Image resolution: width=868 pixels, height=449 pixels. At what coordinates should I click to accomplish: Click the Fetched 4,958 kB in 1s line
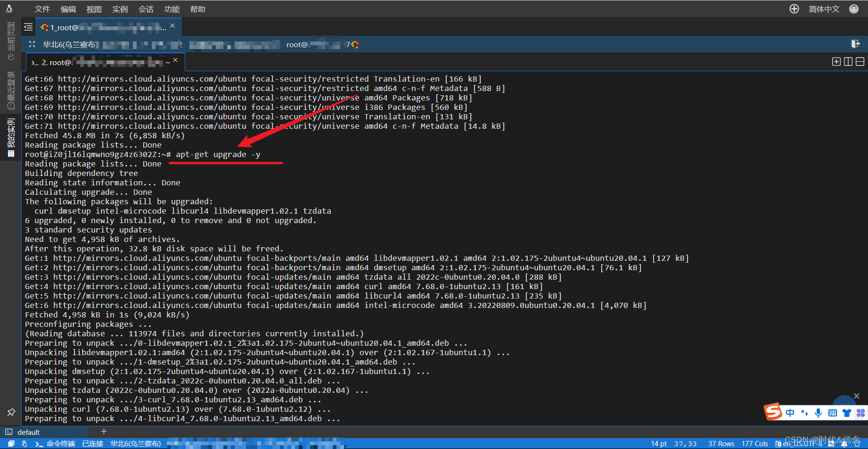tap(107, 315)
